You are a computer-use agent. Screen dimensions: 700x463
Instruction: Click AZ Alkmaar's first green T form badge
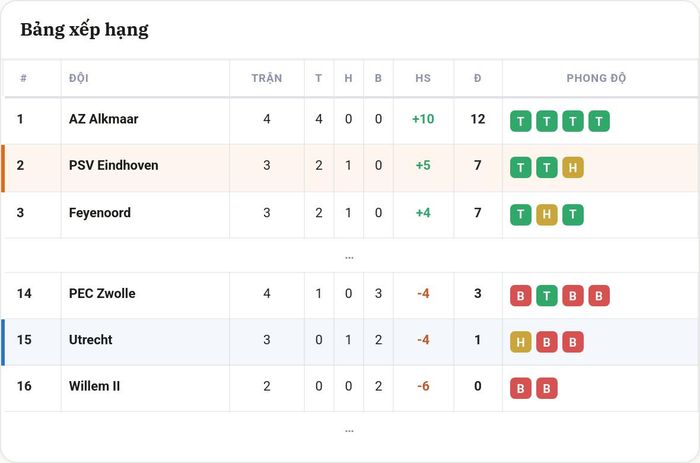[x=521, y=121]
